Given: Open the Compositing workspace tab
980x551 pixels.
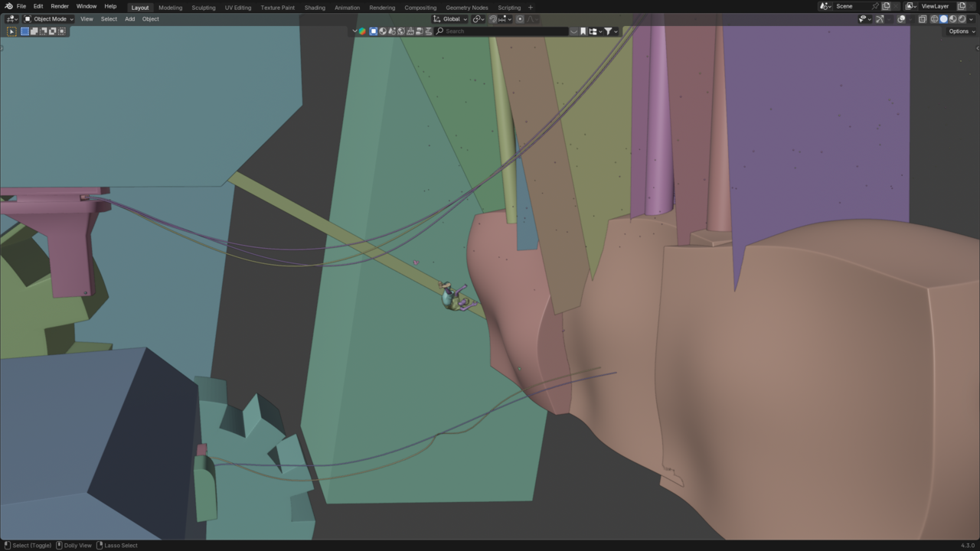Looking at the screenshot, I should tap(420, 8).
